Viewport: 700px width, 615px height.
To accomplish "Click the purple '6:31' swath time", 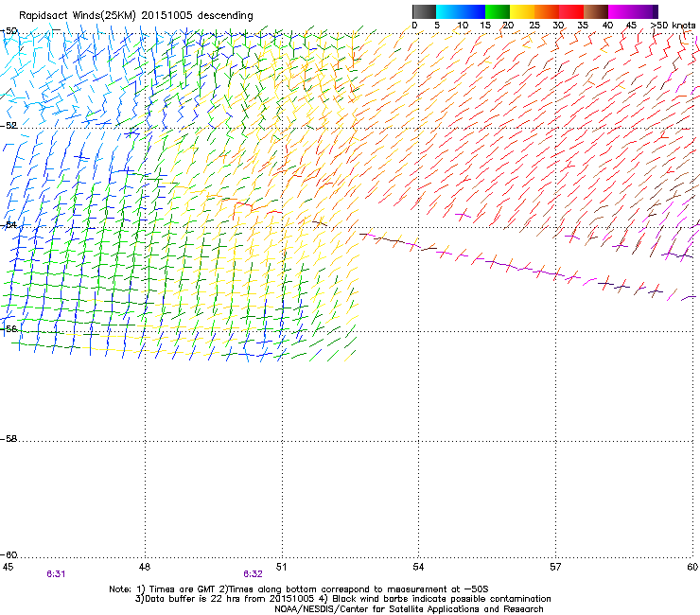I will (x=56, y=574).
